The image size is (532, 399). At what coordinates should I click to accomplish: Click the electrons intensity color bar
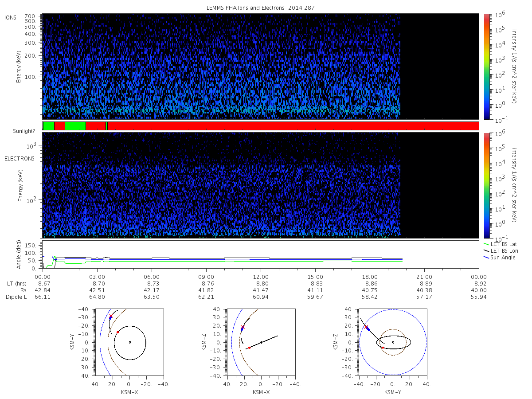point(486,185)
